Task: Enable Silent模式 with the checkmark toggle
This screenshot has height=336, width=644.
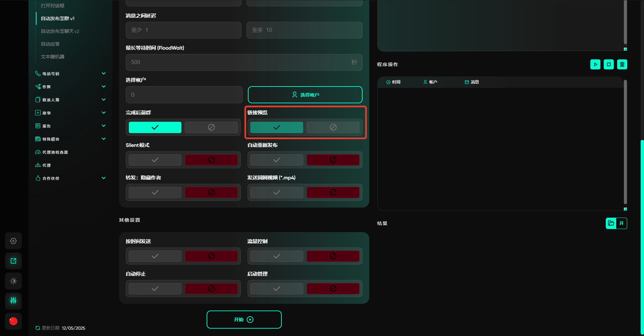Action: pyautogui.click(x=155, y=160)
